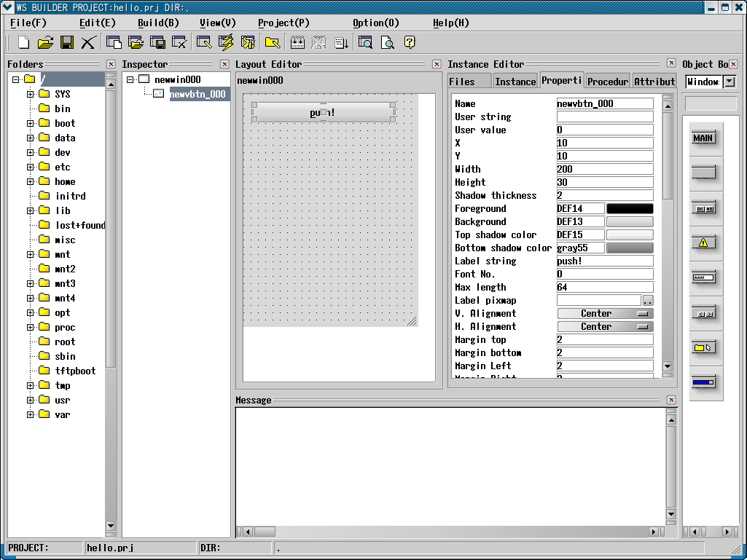Image resolution: width=747 pixels, height=560 pixels.
Task: Collapse the root / folder node
Action: pos(16,79)
